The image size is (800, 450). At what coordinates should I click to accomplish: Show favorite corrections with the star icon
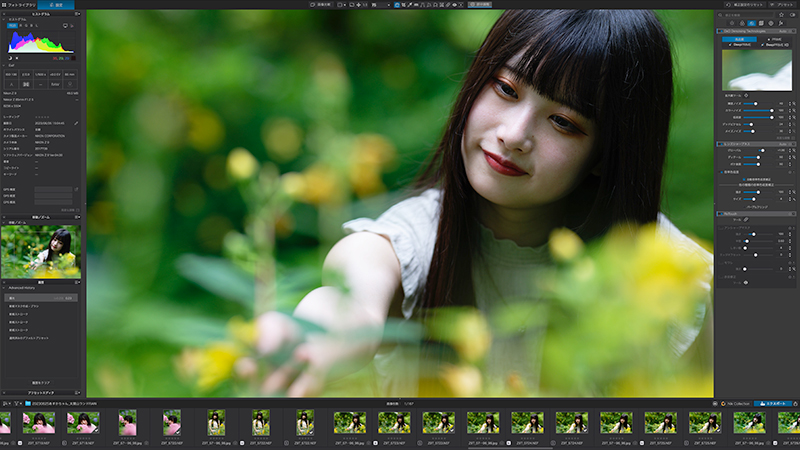782,15
